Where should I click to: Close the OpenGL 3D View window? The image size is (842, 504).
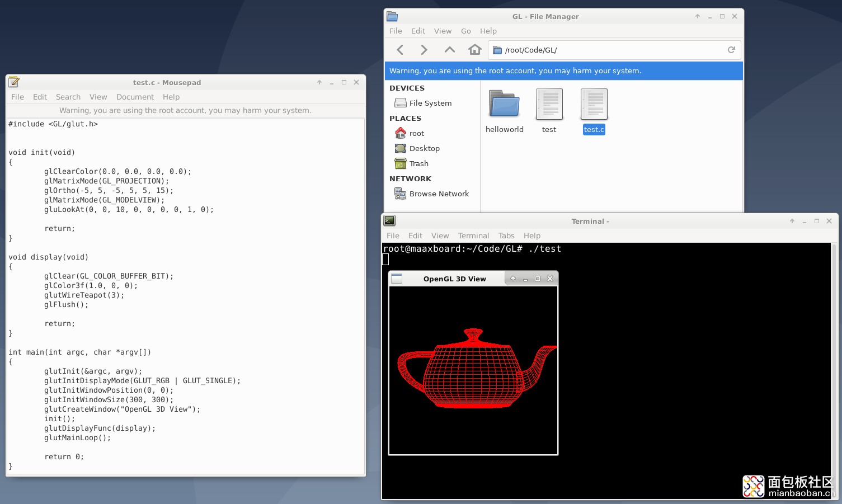550,279
